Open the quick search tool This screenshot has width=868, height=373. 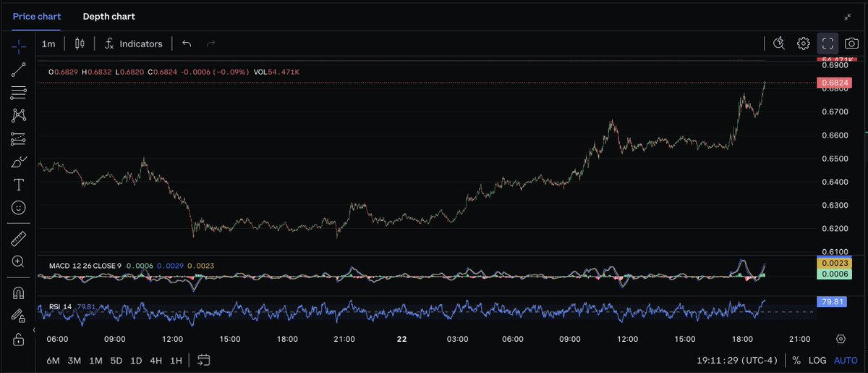779,43
